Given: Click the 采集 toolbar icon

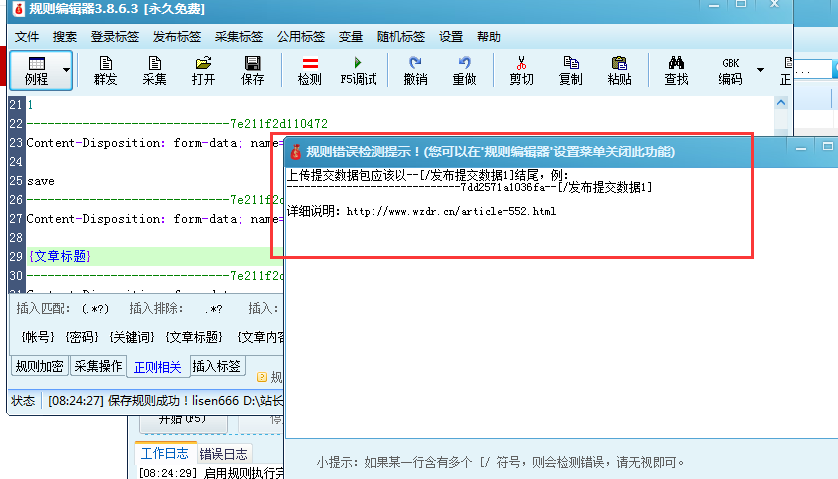Looking at the screenshot, I should pyautogui.click(x=154, y=70).
